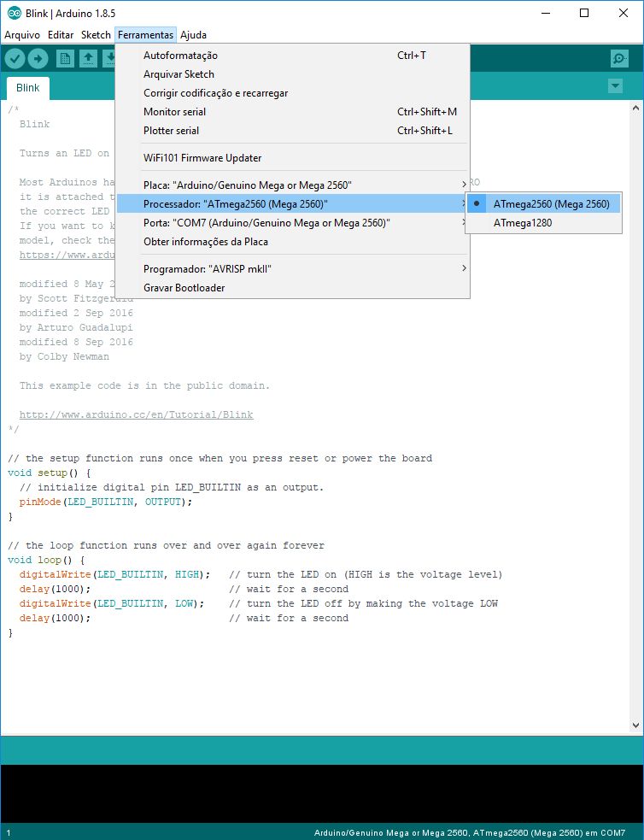Click 'by Colby Newman' comment line

coord(64,357)
